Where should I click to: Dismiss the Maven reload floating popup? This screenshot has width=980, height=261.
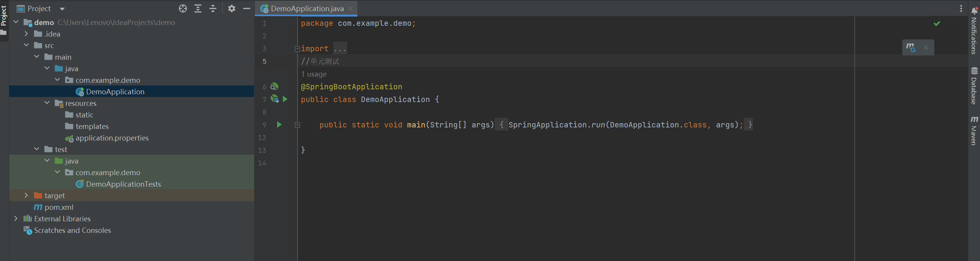point(926,48)
